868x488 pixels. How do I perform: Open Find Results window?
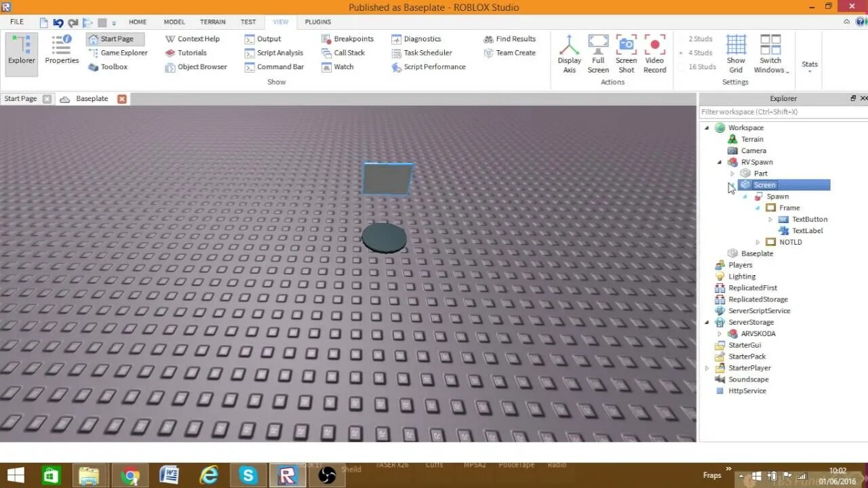click(509, 39)
